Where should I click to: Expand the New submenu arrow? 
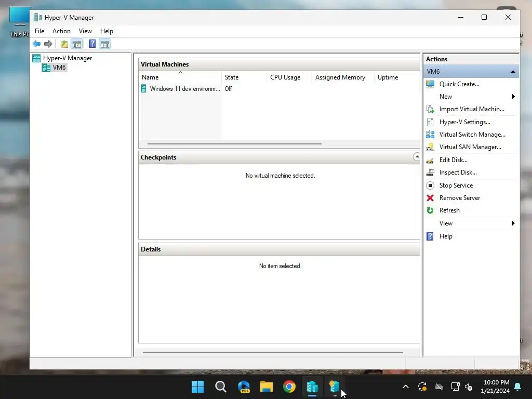[513, 96]
